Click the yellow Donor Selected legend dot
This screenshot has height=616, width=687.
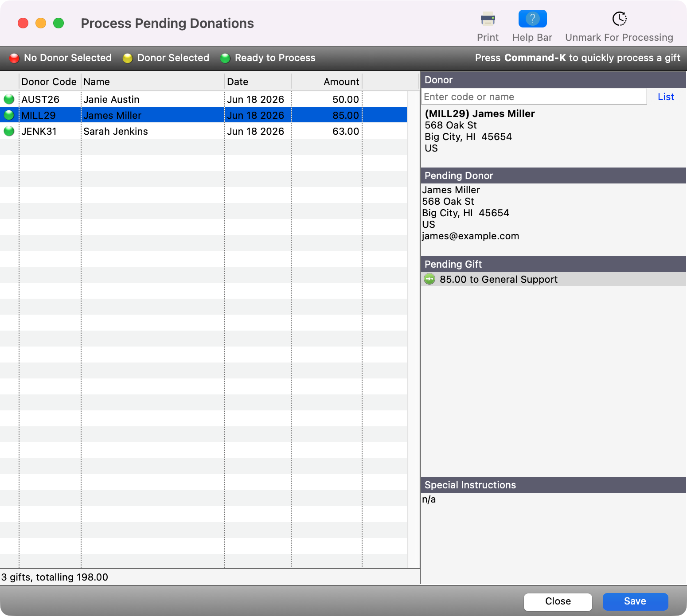(x=128, y=58)
